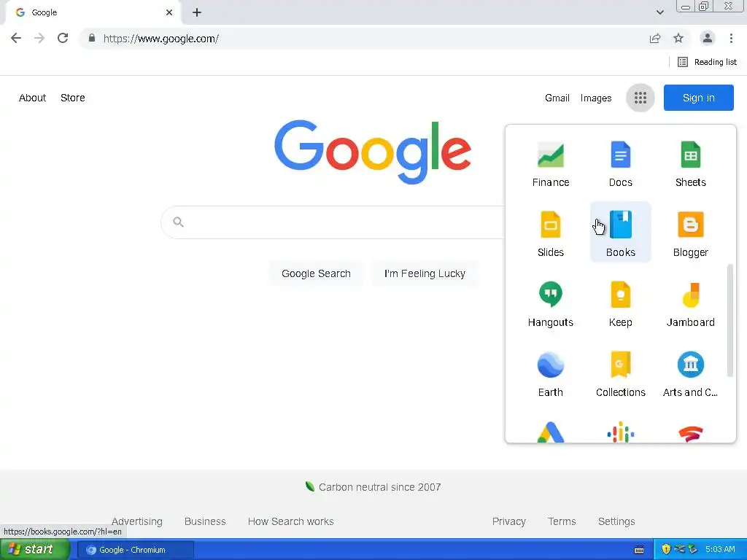The width and height of the screenshot is (747, 560).
Task: Open Hangouts app
Action: point(550,303)
